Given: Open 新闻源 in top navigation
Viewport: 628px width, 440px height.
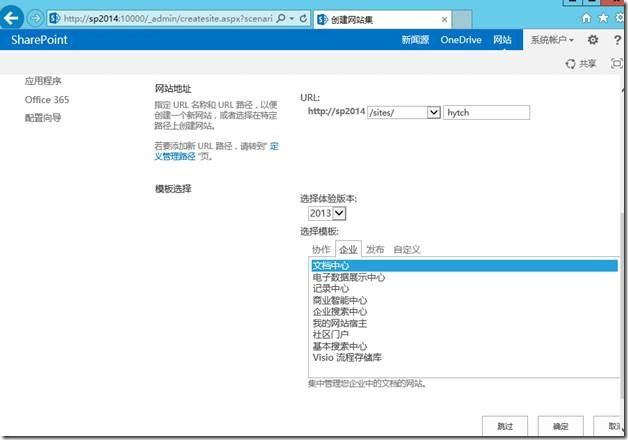Looking at the screenshot, I should 415,40.
